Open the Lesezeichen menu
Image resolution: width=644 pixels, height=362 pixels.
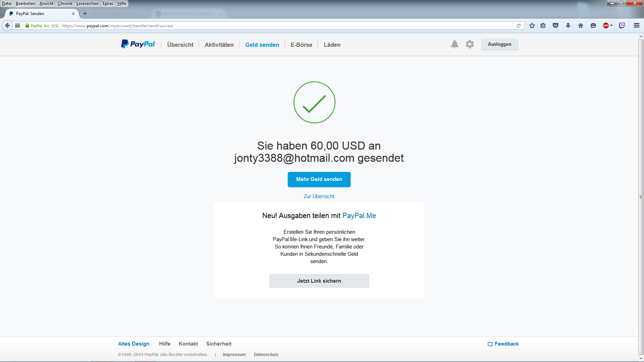[x=87, y=3]
